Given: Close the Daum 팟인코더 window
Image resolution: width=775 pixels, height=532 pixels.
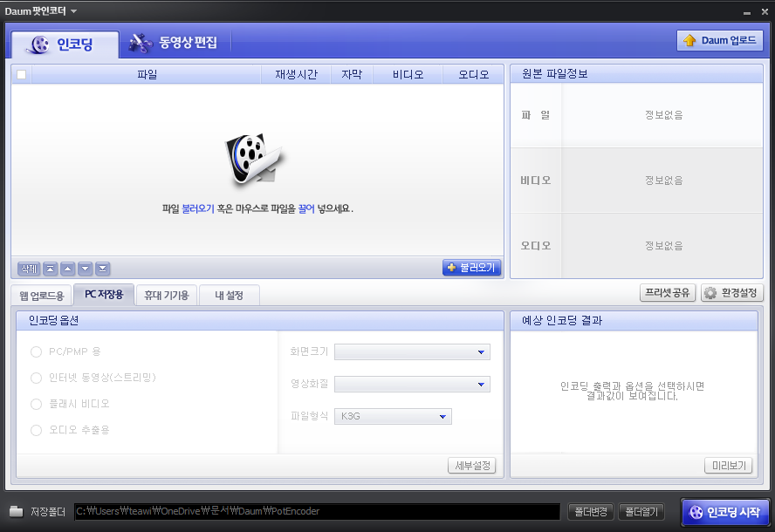Looking at the screenshot, I should coord(765,12).
